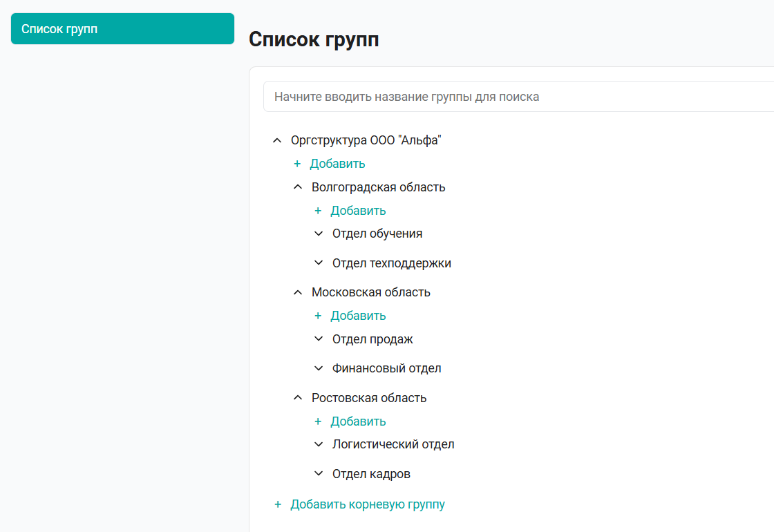Select Отдел продаж group name

[x=372, y=339]
